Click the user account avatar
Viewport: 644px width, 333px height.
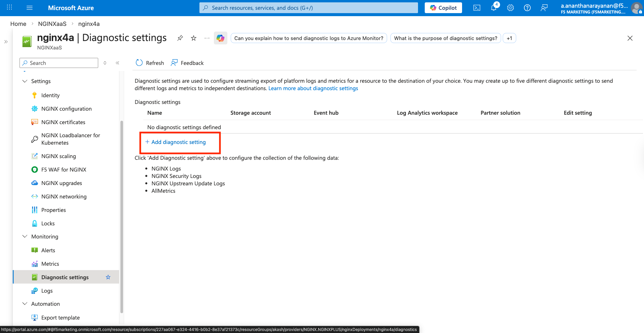pyautogui.click(x=636, y=8)
